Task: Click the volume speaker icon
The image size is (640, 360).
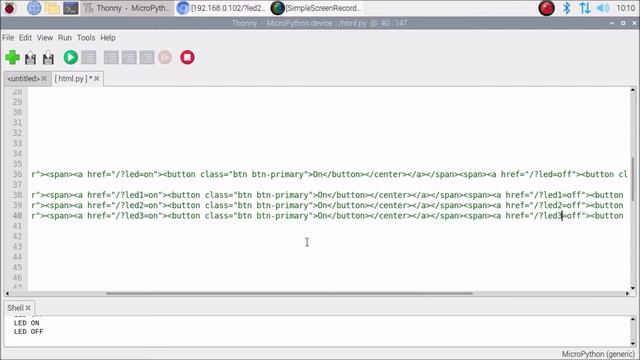Action: coord(603,8)
